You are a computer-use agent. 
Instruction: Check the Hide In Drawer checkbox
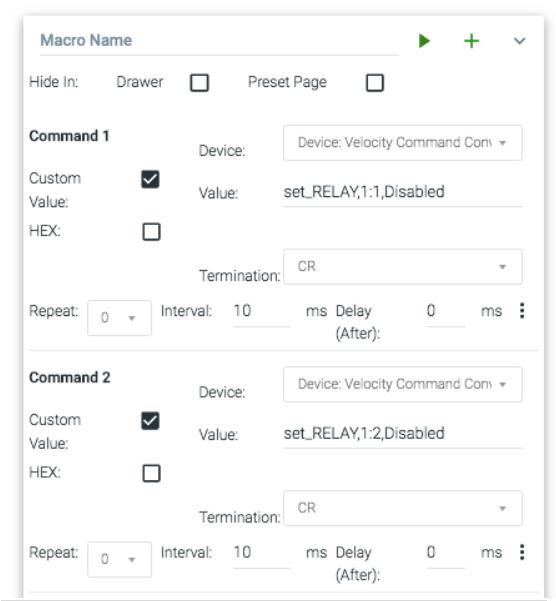(199, 83)
